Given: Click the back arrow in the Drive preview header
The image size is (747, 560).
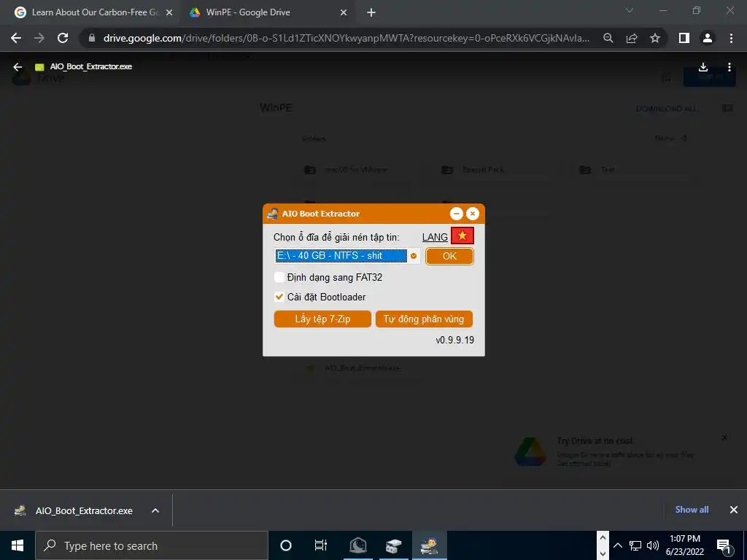Looking at the screenshot, I should [18, 67].
